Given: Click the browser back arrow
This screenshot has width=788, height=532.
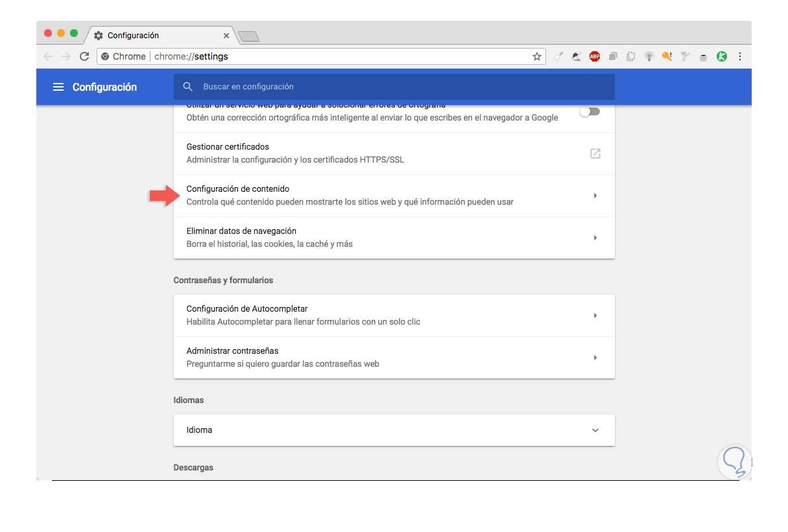Looking at the screenshot, I should tap(48, 56).
